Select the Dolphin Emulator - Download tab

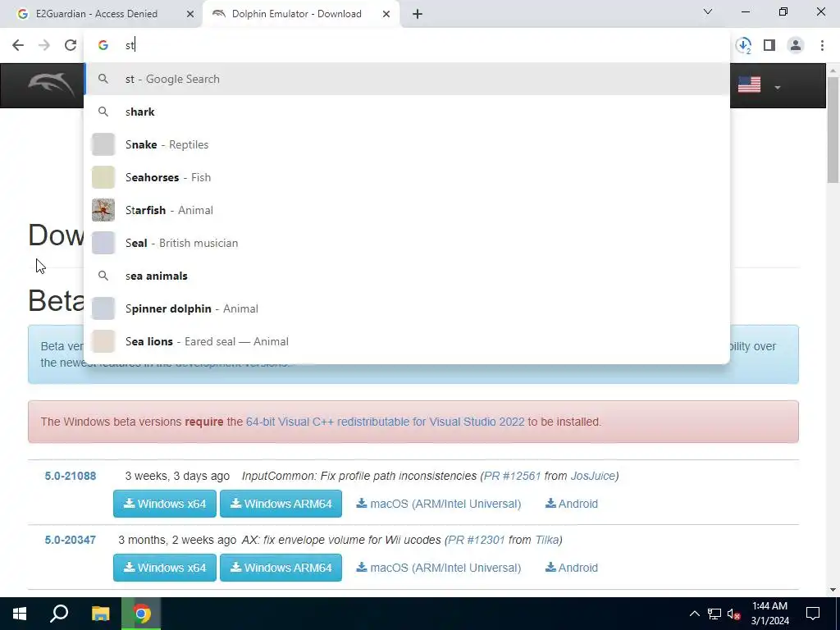[296, 14]
